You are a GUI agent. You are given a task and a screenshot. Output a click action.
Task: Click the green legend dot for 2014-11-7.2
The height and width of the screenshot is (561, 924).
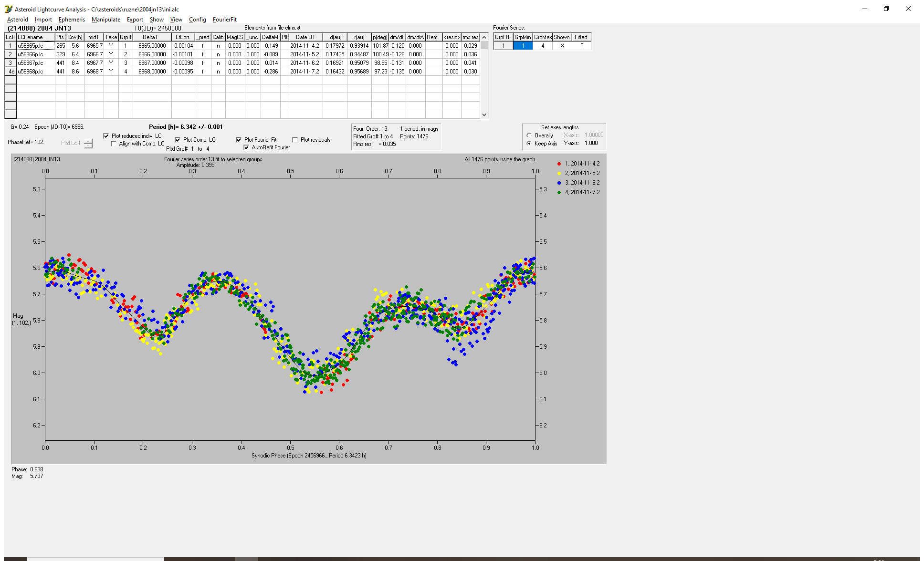559,192
